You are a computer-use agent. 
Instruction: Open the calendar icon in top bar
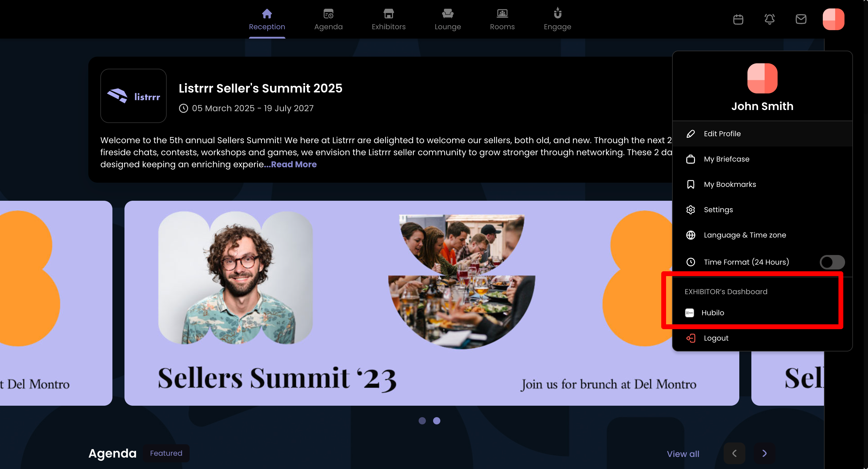pyautogui.click(x=738, y=19)
